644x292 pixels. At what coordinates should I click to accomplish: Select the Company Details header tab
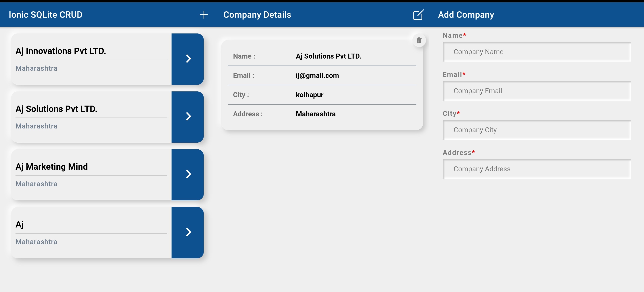point(257,15)
